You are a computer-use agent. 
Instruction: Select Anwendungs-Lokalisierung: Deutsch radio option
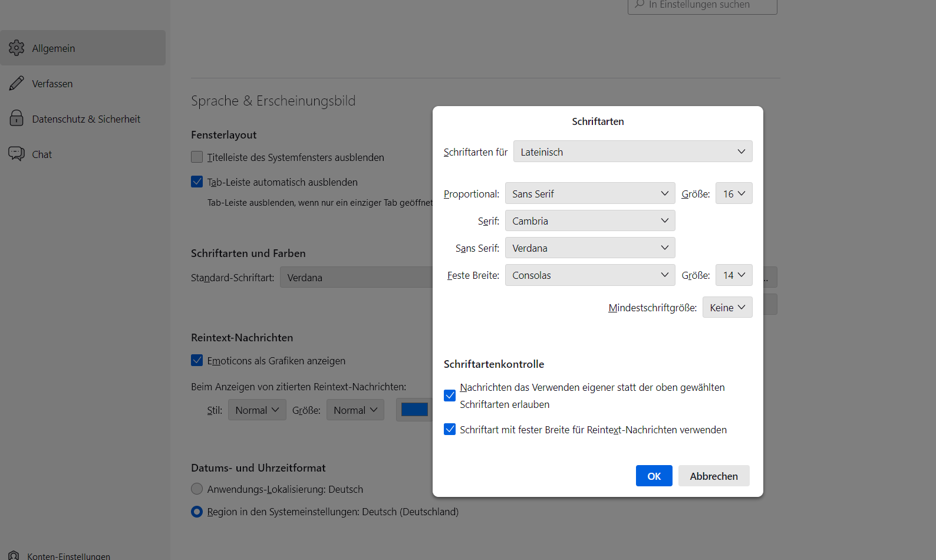197,489
